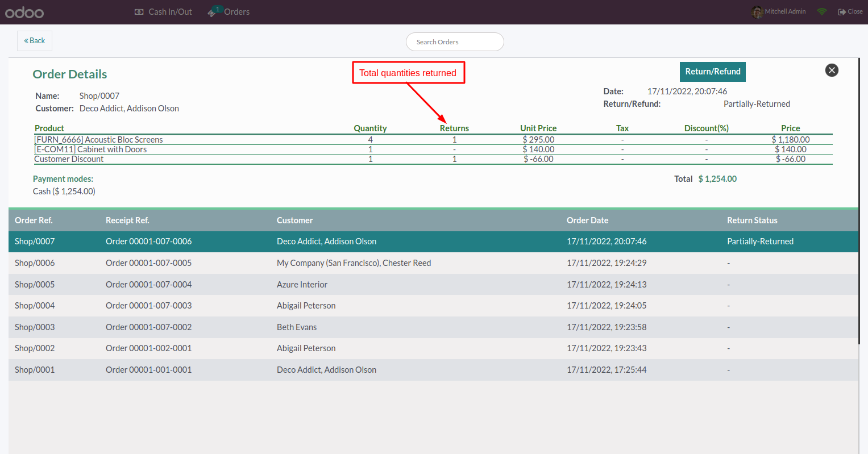
Task: Select order row Shop/0001
Action: [433, 370]
